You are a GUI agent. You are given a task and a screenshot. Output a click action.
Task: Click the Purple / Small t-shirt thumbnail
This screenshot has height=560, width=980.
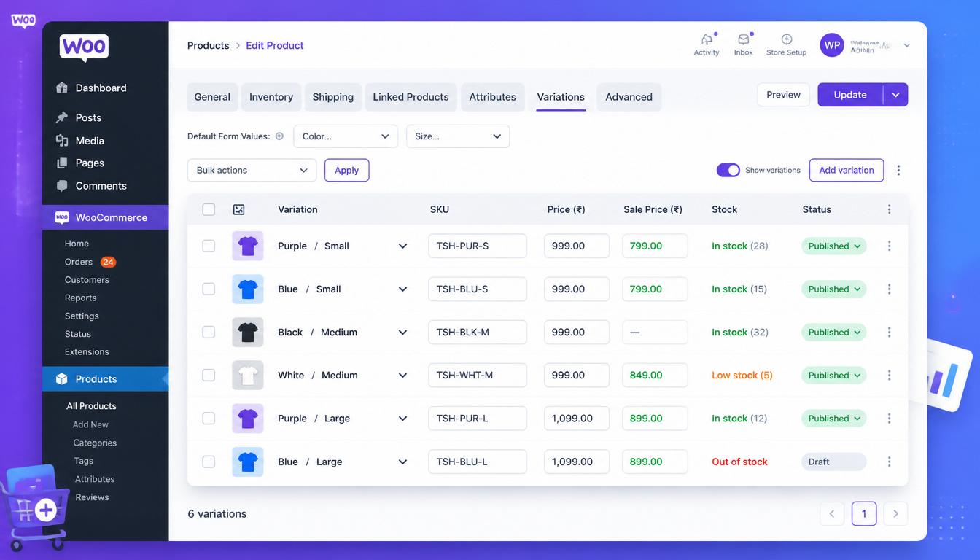click(248, 246)
